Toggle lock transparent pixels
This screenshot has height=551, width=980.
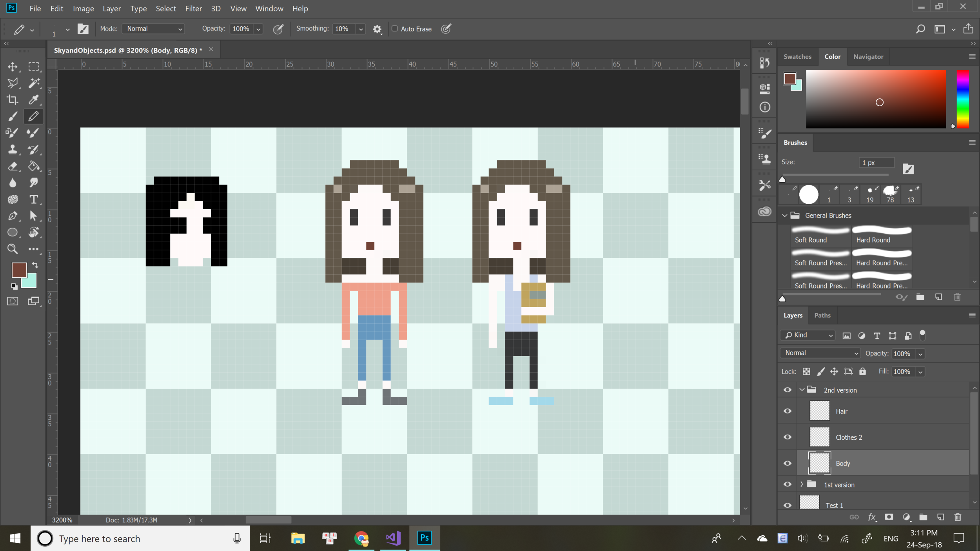pos(806,371)
